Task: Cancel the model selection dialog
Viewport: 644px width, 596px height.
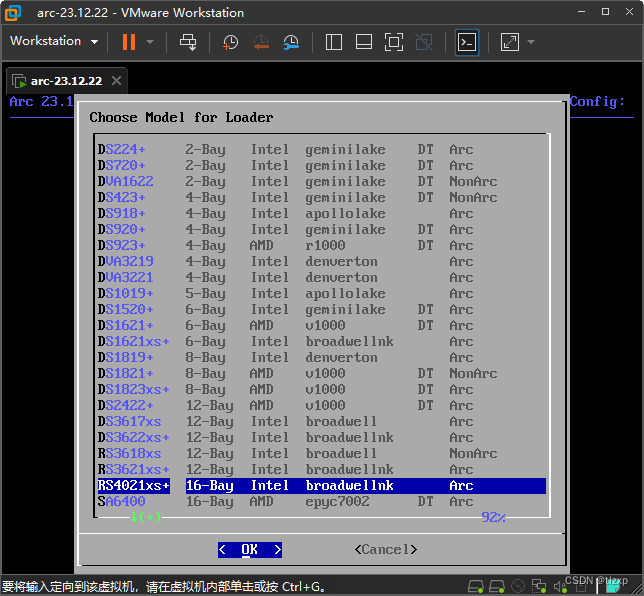Action: pos(386,550)
